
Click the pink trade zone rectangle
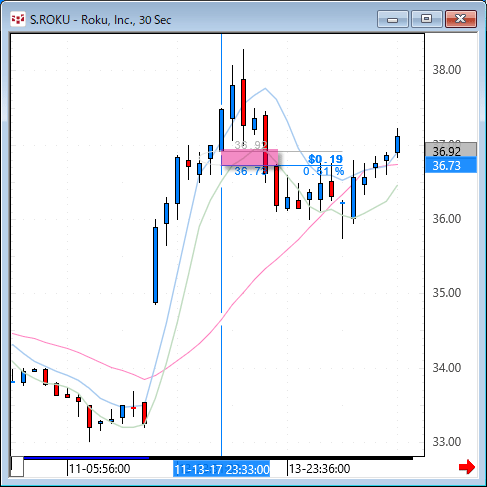tap(250, 158)
